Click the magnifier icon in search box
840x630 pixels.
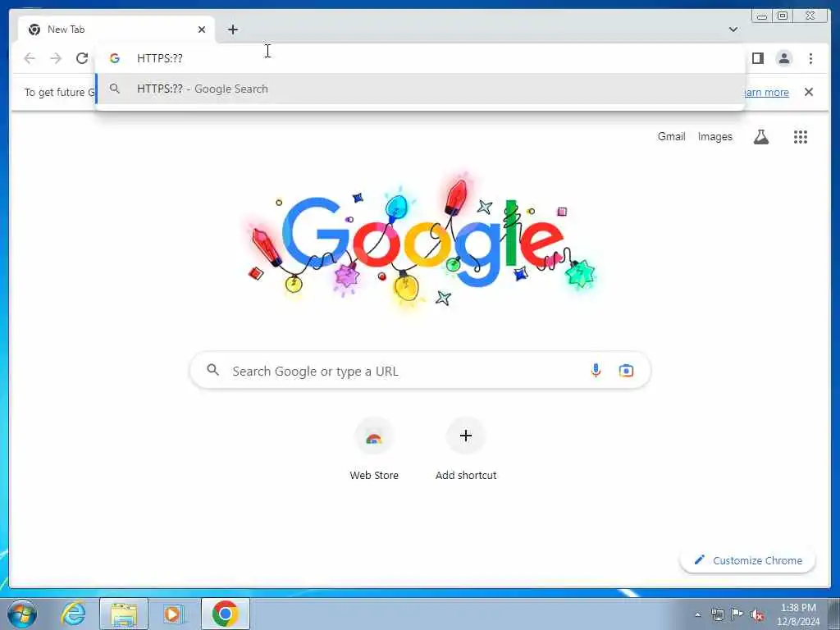tap(212, 370)
